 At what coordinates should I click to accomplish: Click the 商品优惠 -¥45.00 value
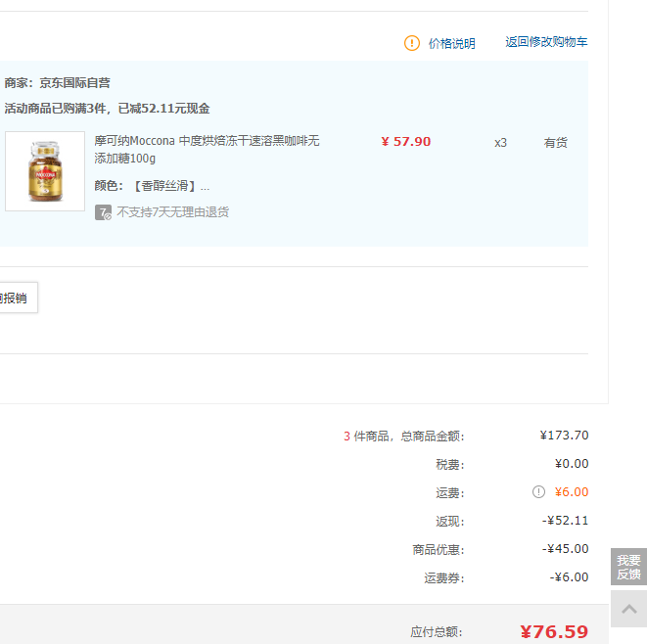tap(566, 549)
